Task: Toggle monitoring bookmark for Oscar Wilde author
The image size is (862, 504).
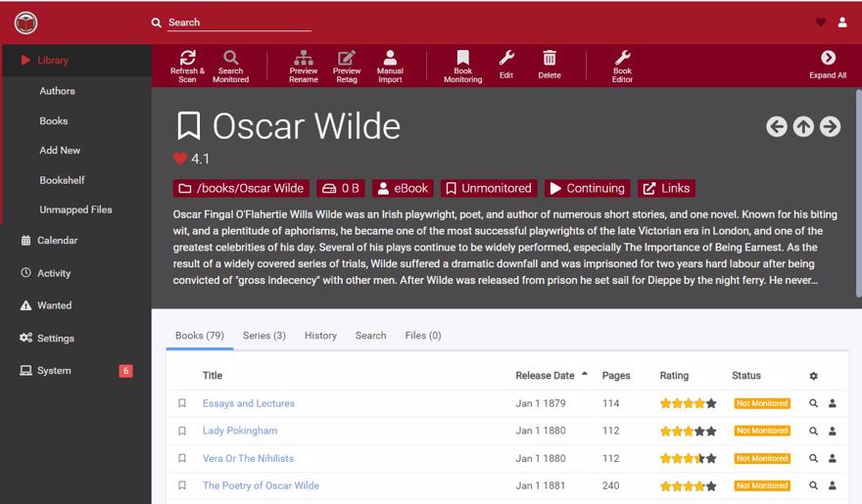Action: (x=188, y=126)
